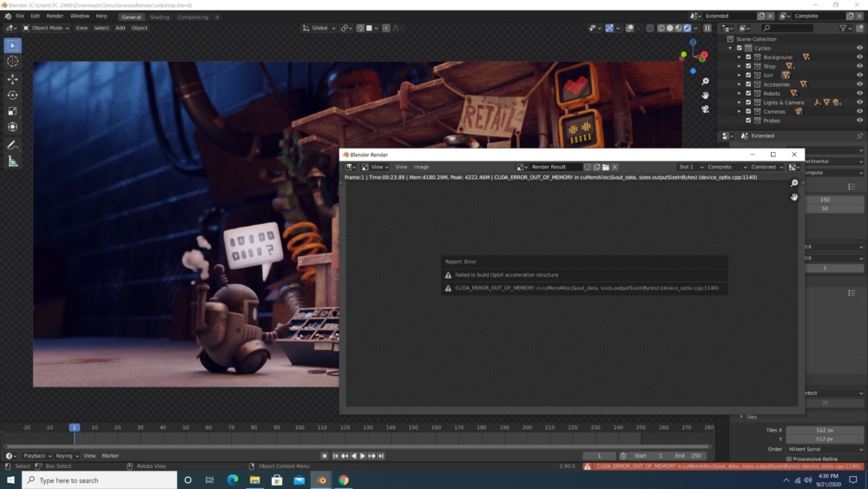Open the Render menu
This screenshot has height=489, width=868.
(x=55, y=16)
